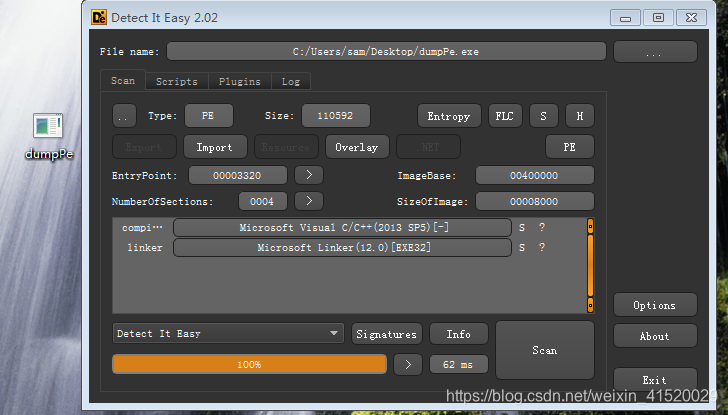728x415 pixels.
Task: Click the disabled Resource button
Action: 286,147
